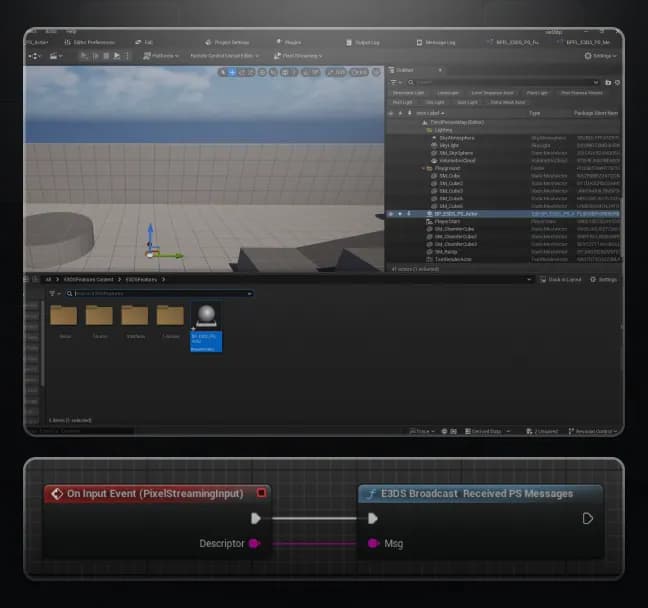
Task: Click Dock in Layout button
Action: click(561, 280)
